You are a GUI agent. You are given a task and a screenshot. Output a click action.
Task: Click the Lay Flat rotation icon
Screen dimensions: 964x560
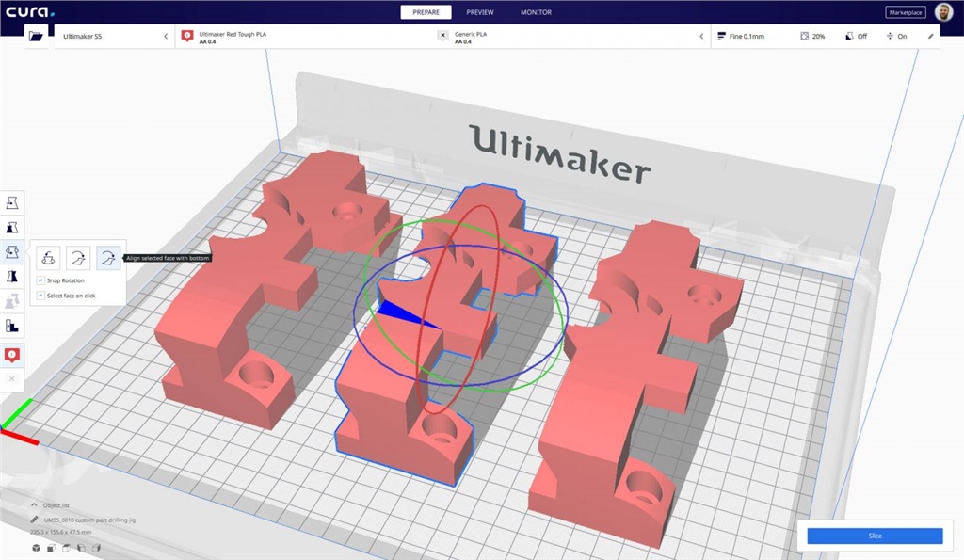pyautogui.click(x=79, y=256)
